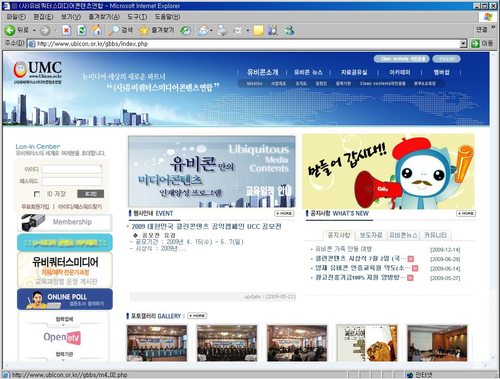The height and width of the screenshot is (379, 500).
Task: Open the 즐겨찾기 menu in menu bar
Action: coord(104,17)
